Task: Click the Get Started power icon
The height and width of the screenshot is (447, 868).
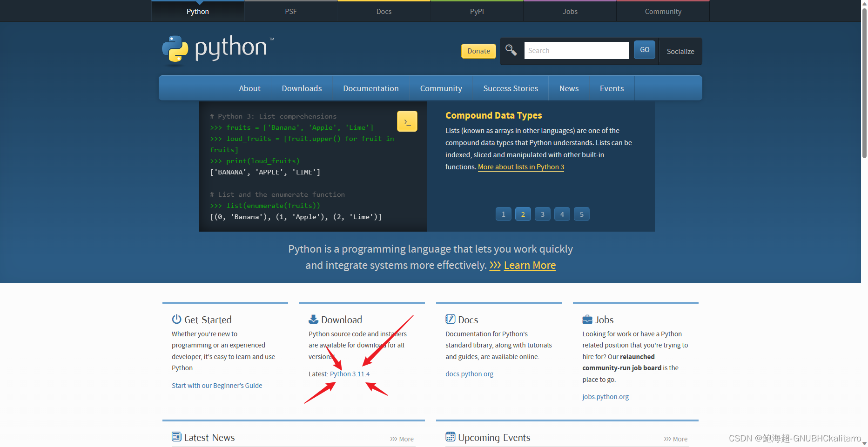Action: 176,319
